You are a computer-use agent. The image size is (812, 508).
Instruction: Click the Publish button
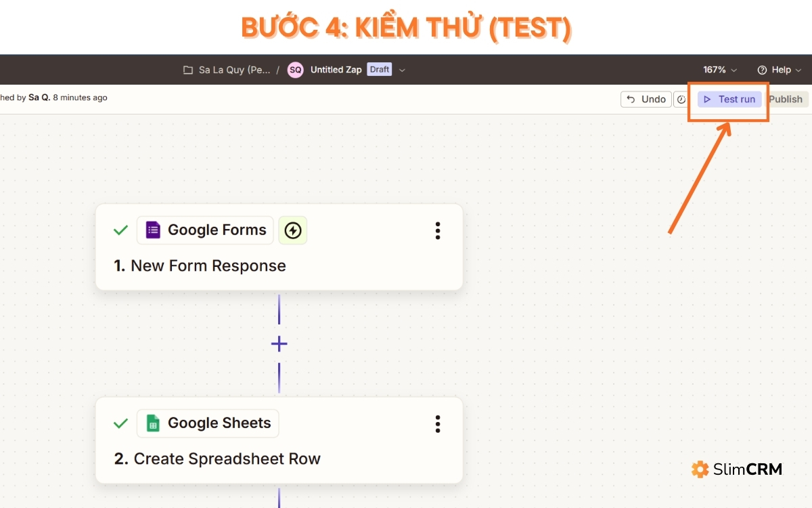pyautogui.click(x=786, y=100)
